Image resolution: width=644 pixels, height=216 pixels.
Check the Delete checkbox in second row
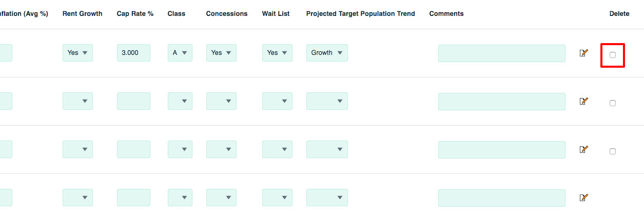[x=613, y=103]
